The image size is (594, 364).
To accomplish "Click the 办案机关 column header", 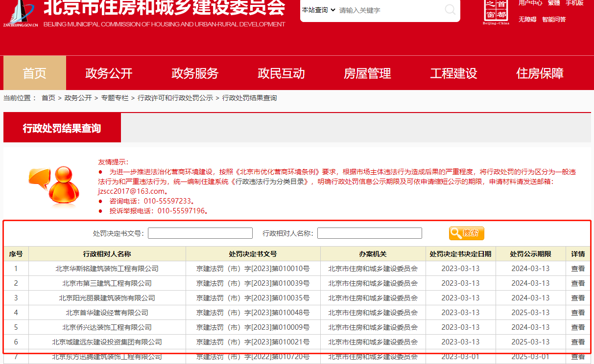I will tap(373, 254).
